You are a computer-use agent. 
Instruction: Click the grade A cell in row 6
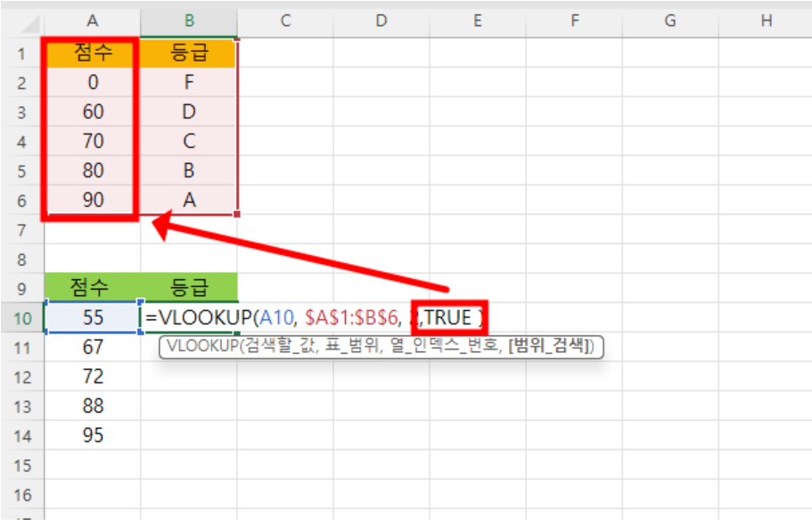pos(189,201)
